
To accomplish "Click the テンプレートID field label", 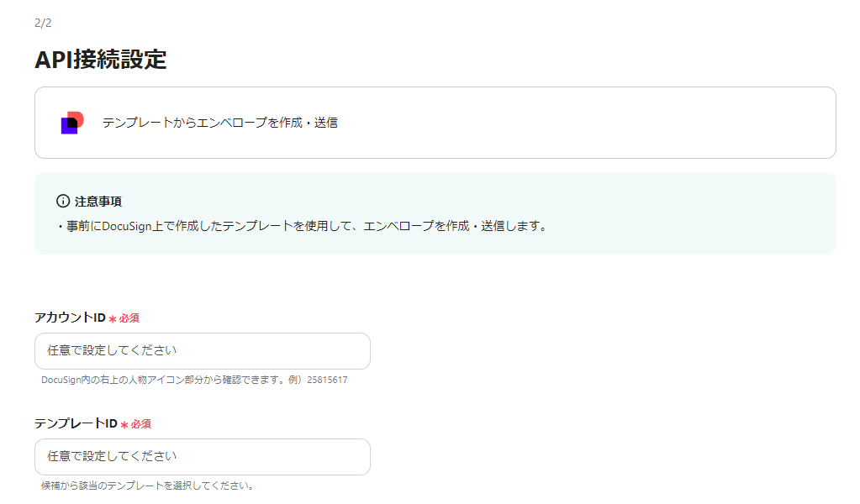I will point(77,423).
